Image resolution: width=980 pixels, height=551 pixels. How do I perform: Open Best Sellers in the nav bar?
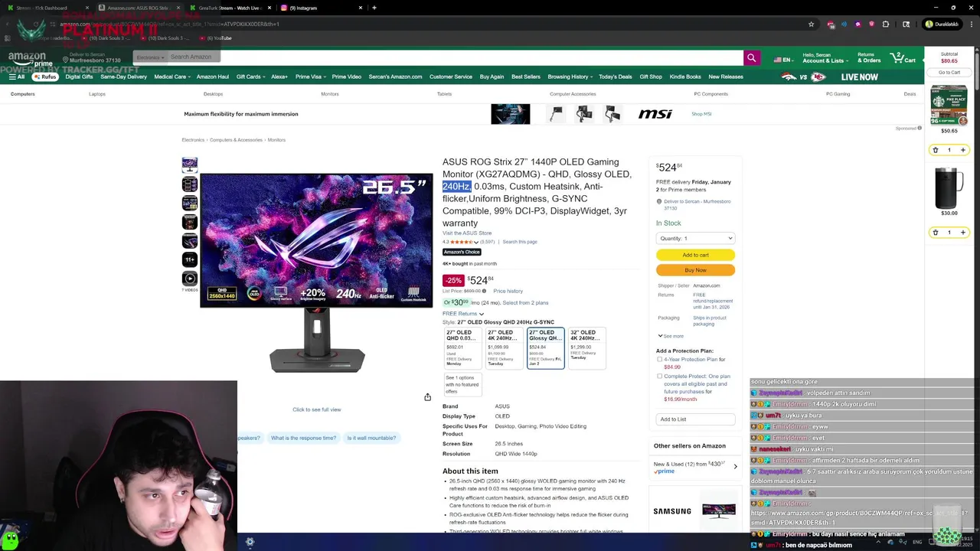coord(526,77)
